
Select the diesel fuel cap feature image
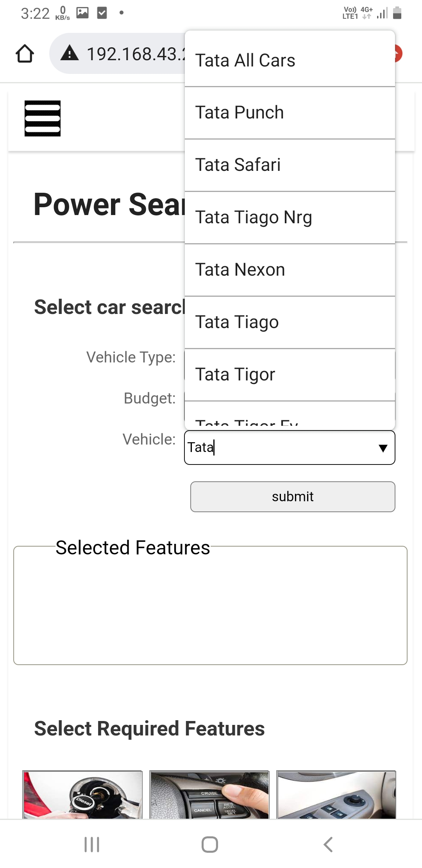tap(82, 794)
